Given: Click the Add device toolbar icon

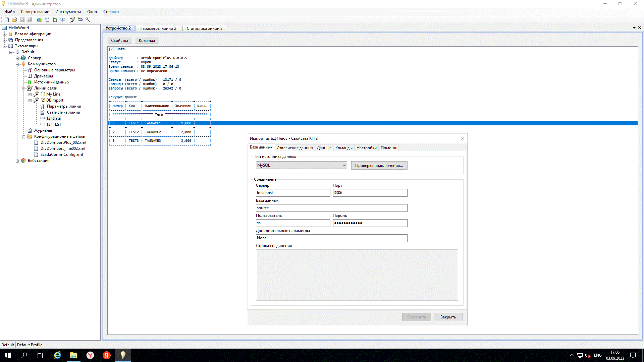Looking at the screenshot, I should tap(80, 20).
